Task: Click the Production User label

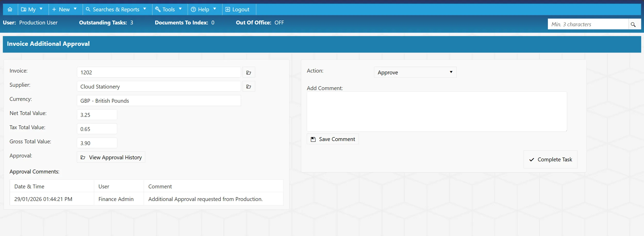Action: click(x=38, y=23)
